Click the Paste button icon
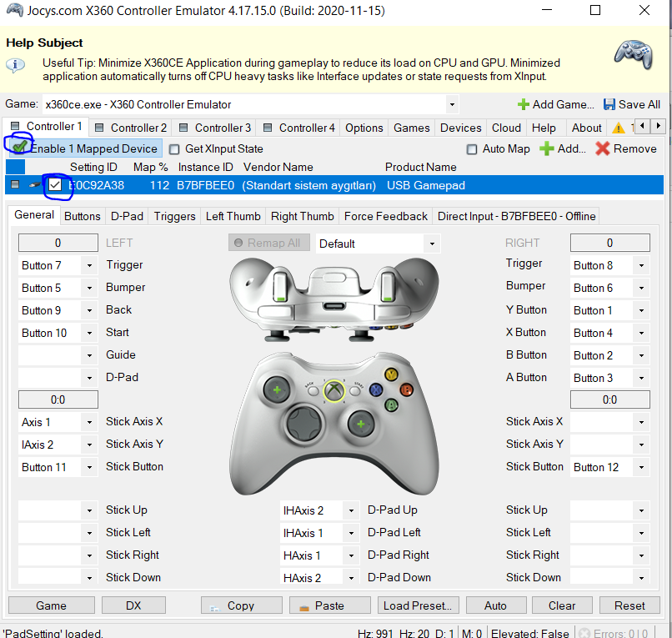672x638 pixels. [x=303, y=606]
